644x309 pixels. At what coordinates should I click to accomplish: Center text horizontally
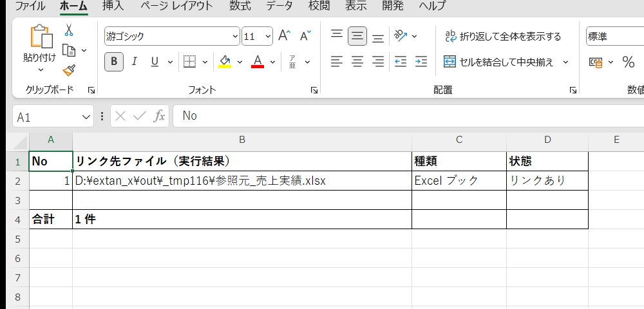[357, 62]
